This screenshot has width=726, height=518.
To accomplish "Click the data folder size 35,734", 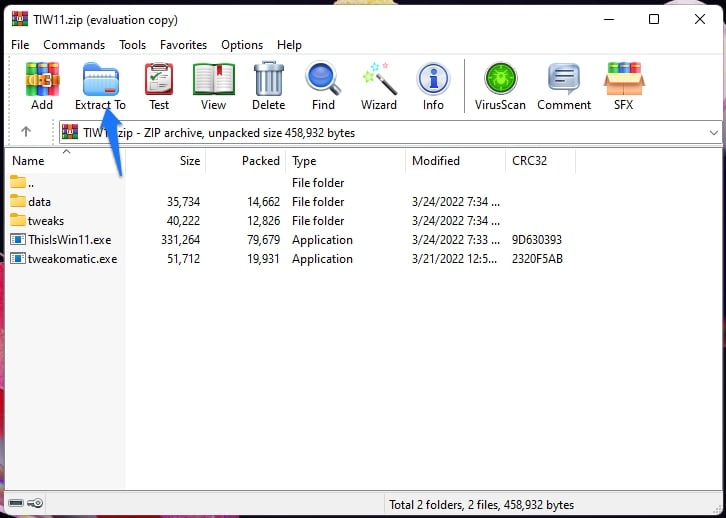I will click(183, 202).
